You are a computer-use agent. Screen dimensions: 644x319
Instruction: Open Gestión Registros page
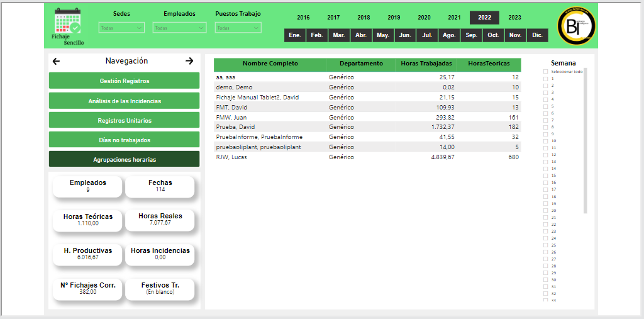(124, 81)
